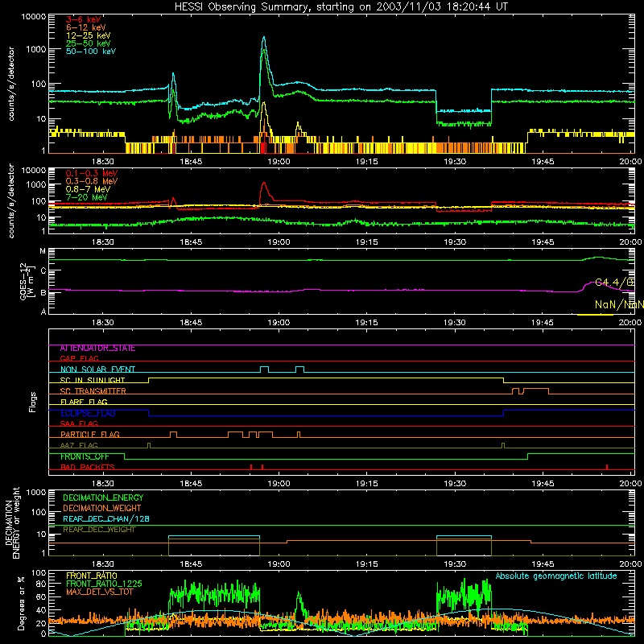Click the Degrees or % axis title
644x644 pixels.
point(21,603)
